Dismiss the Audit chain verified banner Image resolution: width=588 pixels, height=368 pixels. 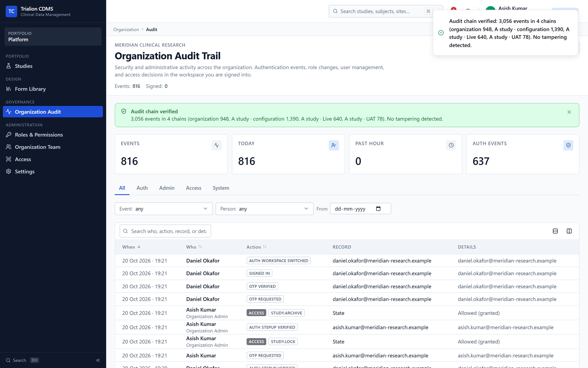[569, 112]
